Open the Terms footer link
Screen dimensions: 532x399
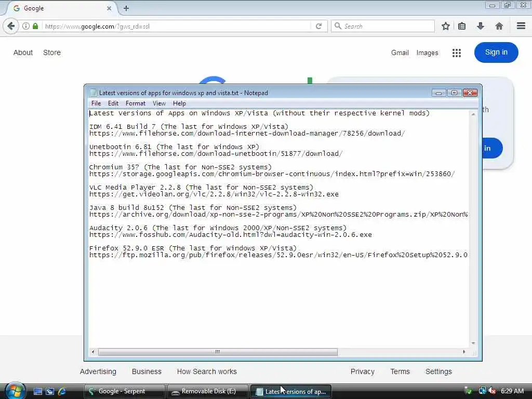400,371
